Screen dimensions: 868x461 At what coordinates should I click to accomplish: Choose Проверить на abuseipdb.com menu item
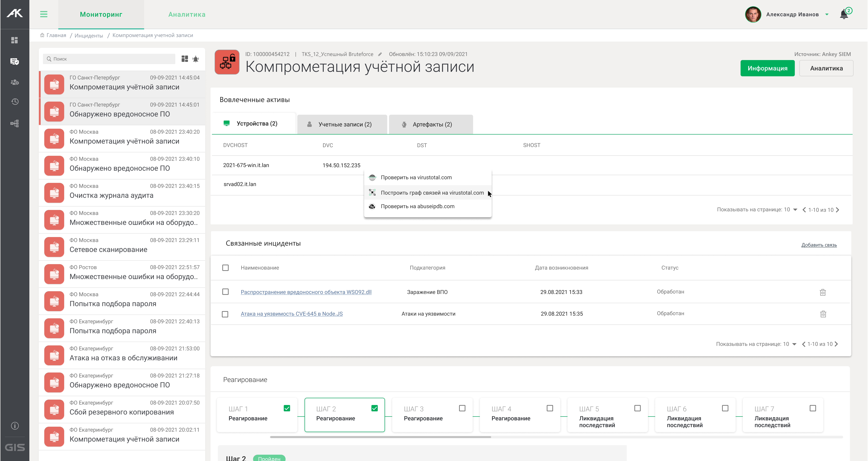pos(417,206)
